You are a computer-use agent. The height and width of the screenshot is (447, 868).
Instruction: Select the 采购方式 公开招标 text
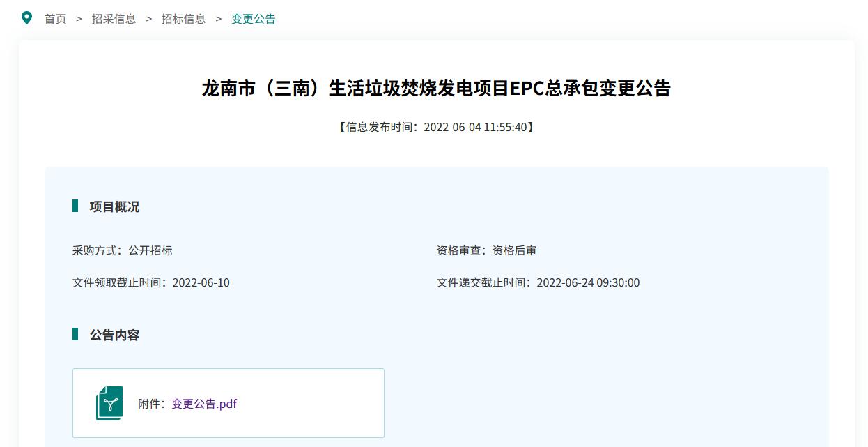[x=123, y=250]
